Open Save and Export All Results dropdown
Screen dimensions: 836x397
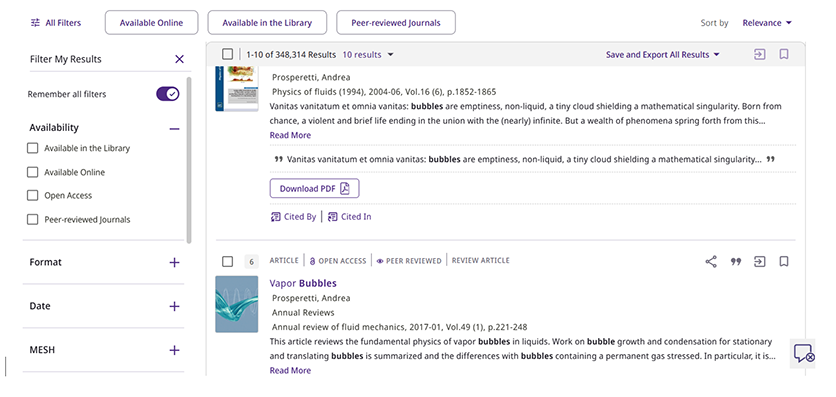point(663,54)
